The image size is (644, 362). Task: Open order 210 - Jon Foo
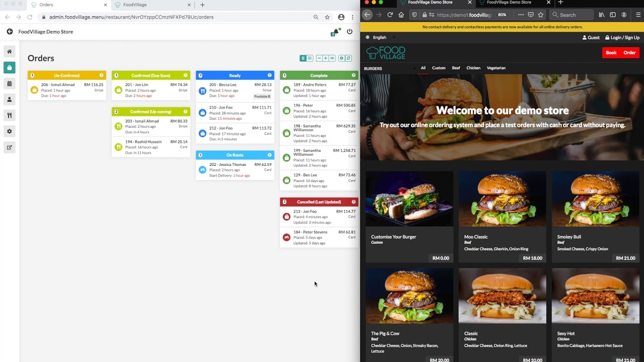click(x=235, y=113)
